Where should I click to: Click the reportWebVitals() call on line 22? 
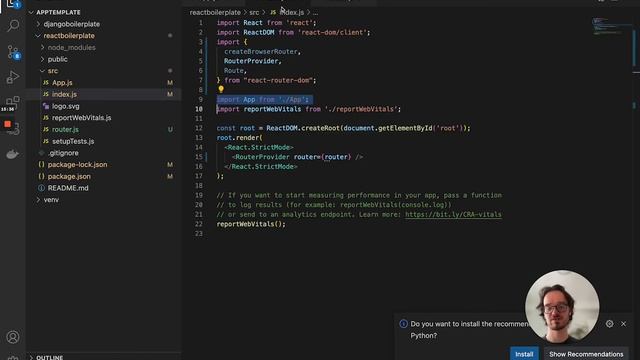[x=251, y=224]
